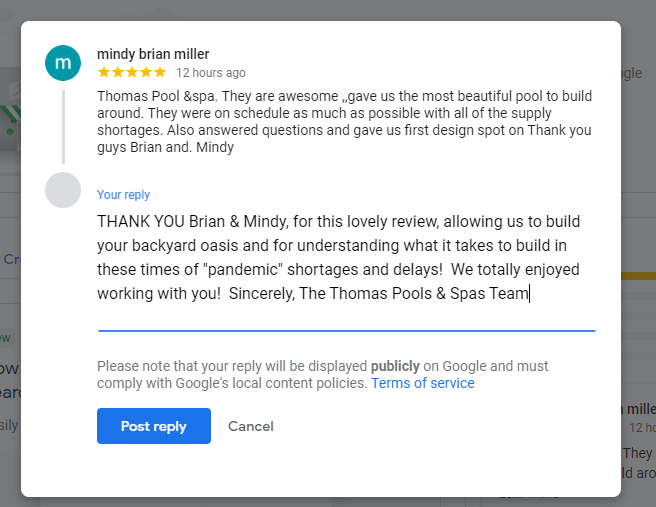This screenshot has width=656, height=507.
Task: Place cursor after "Spas Team" in reply
Action: tap(529, 294)
